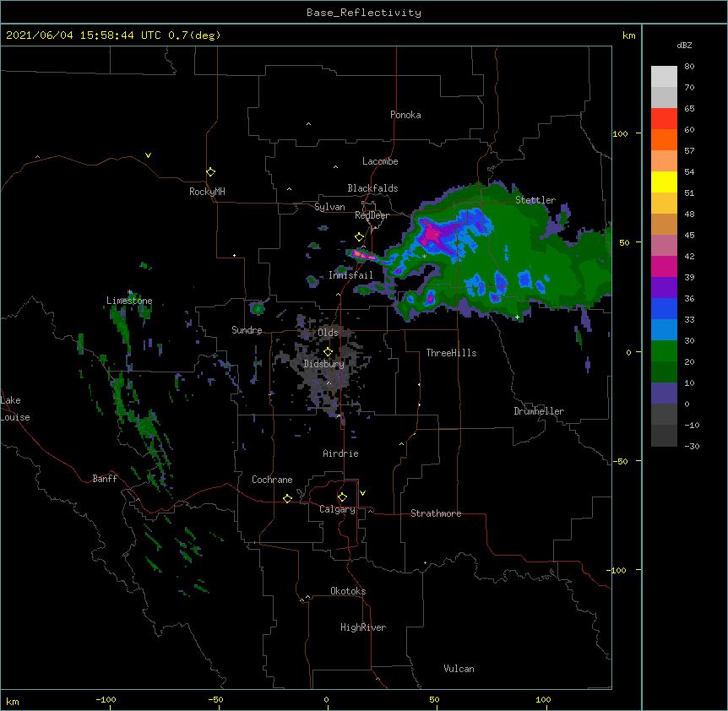Screen dimensions: 728x711
Task: Select the yellow 51–54 dBZ legend swatch
Action: 664,182
